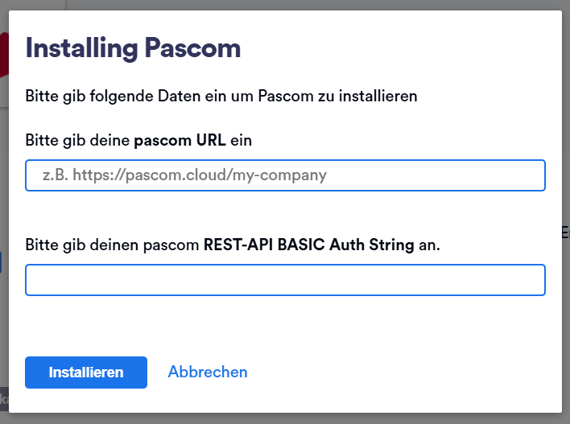Click the blue button sliver at left edge
The image size is (570, 424).
pos(1,262)
